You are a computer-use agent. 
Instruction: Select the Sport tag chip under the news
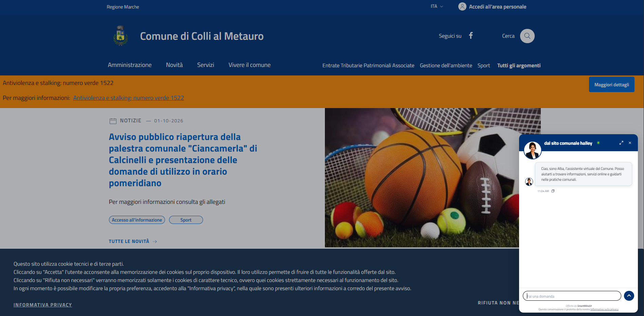186,220
